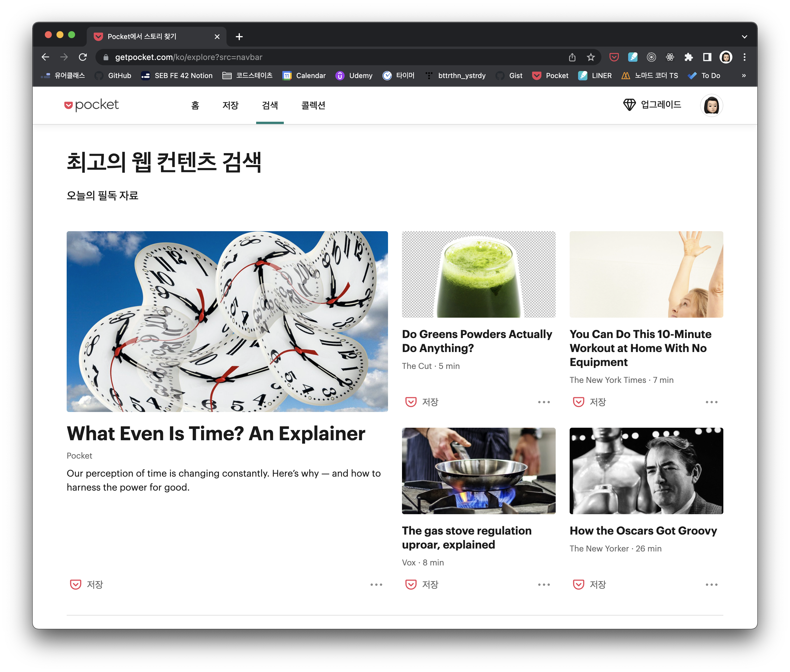Close the Pocket story tab

(217, 37)
